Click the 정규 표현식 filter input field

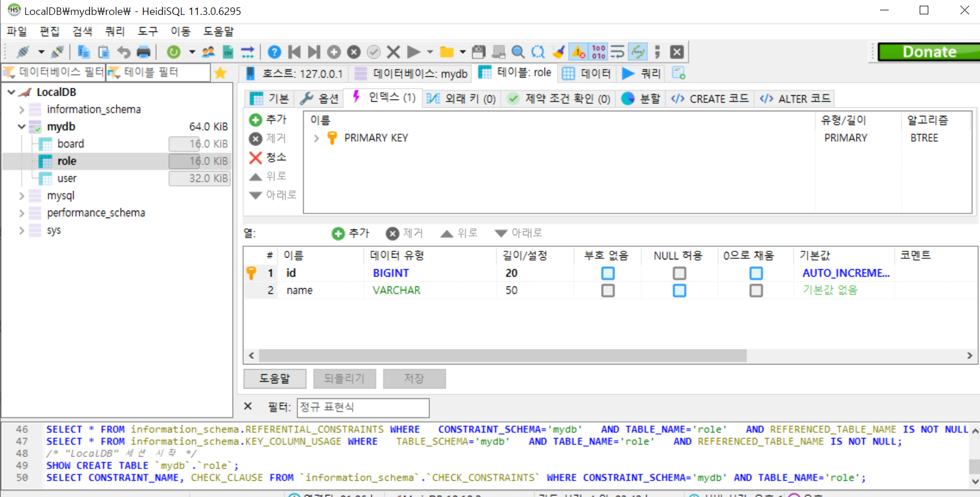363,407
